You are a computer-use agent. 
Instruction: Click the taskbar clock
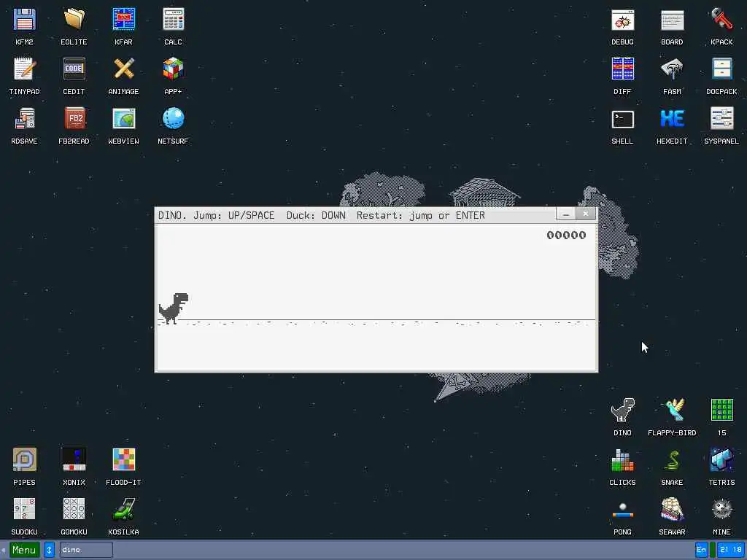tap(730, 550)
